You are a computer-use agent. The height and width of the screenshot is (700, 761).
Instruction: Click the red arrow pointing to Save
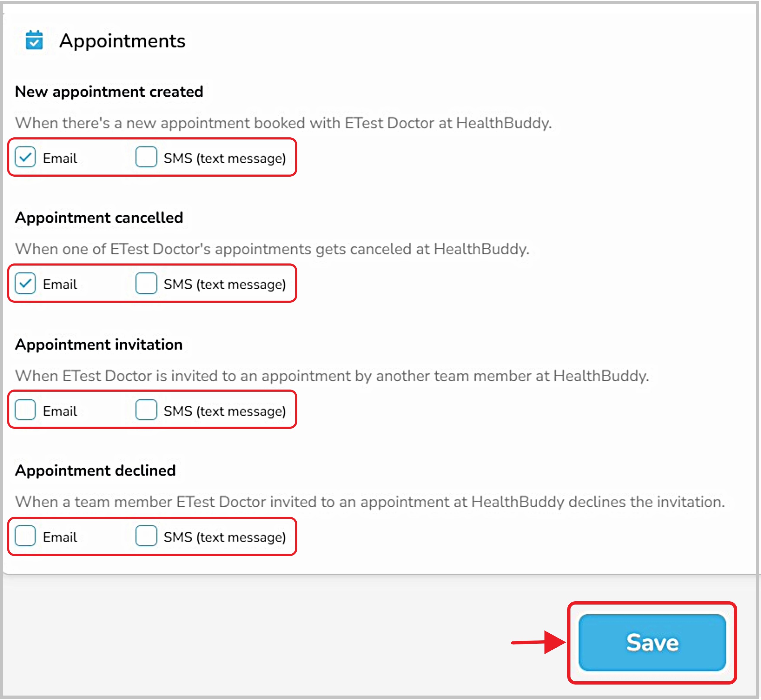[x=538, y=642]
